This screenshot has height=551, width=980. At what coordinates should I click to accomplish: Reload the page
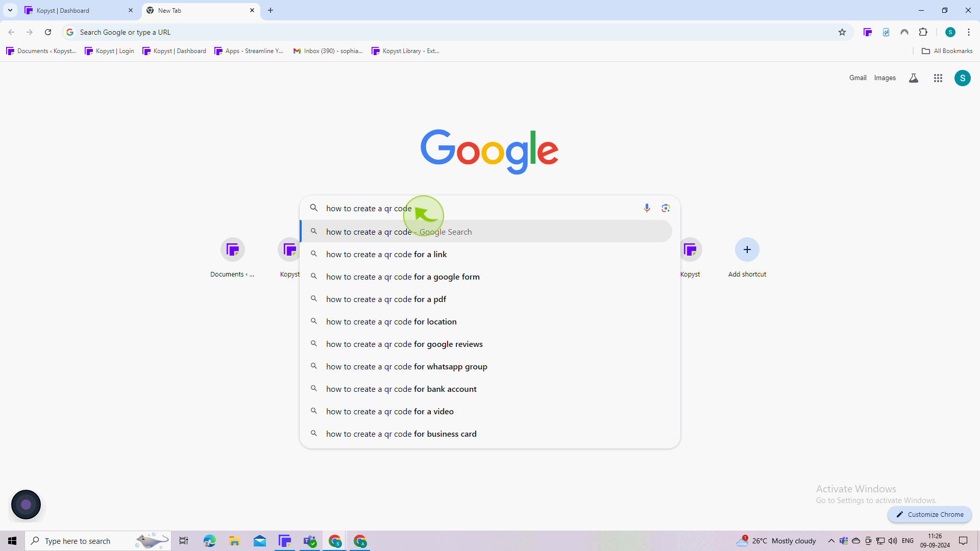click(x=48, y=32)
